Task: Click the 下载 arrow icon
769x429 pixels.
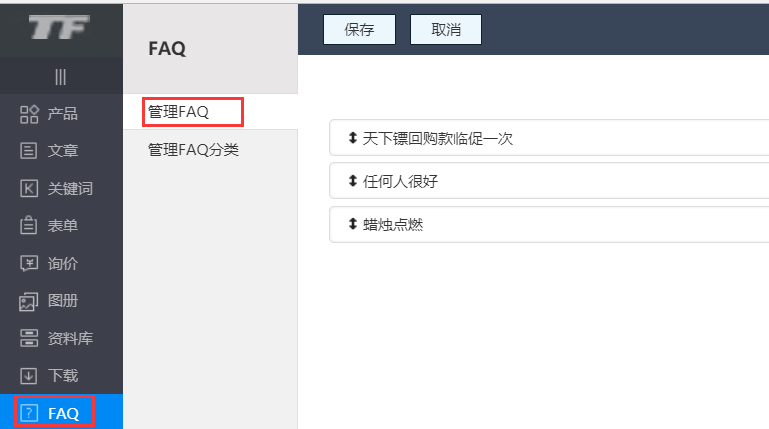Action: point(29,376)
